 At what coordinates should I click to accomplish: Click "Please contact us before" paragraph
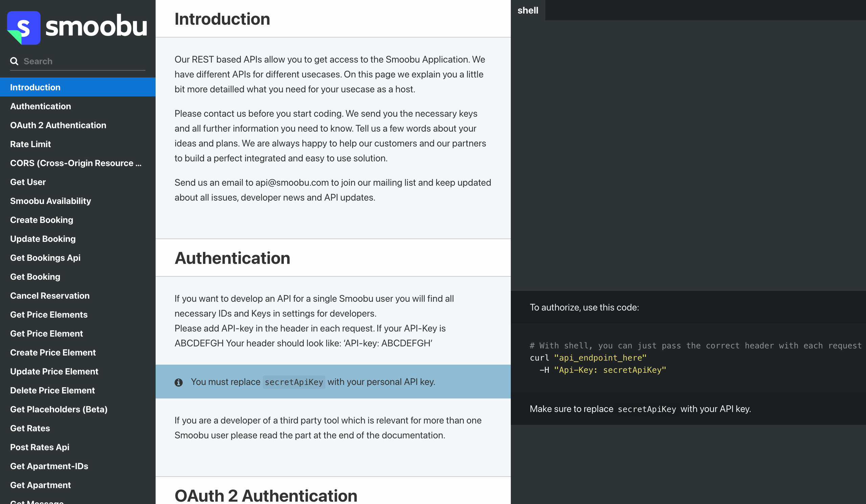click(330, 136)
